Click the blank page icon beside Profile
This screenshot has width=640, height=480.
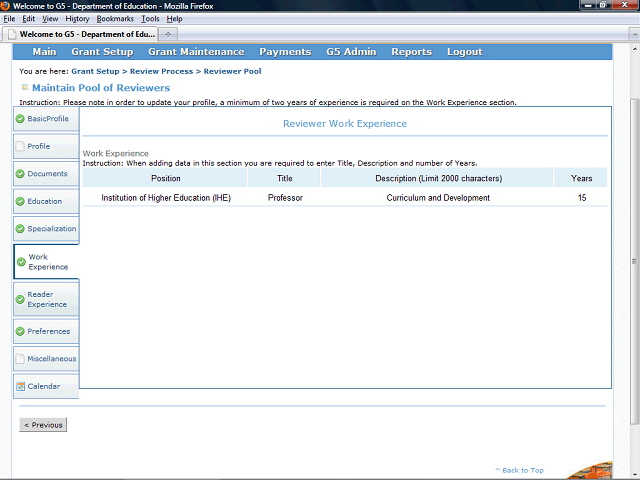point(20,146)
